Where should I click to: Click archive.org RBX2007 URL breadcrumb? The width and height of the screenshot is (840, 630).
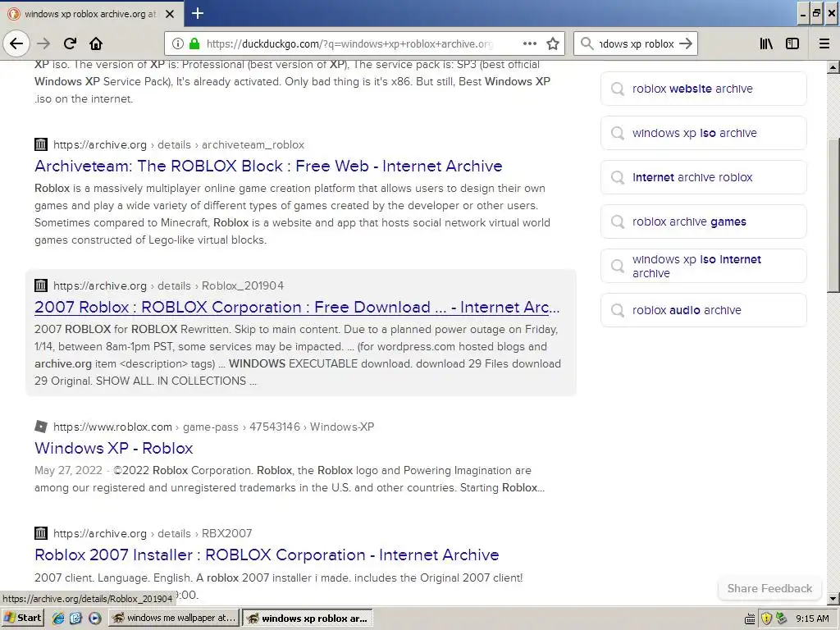pos(152,533)
